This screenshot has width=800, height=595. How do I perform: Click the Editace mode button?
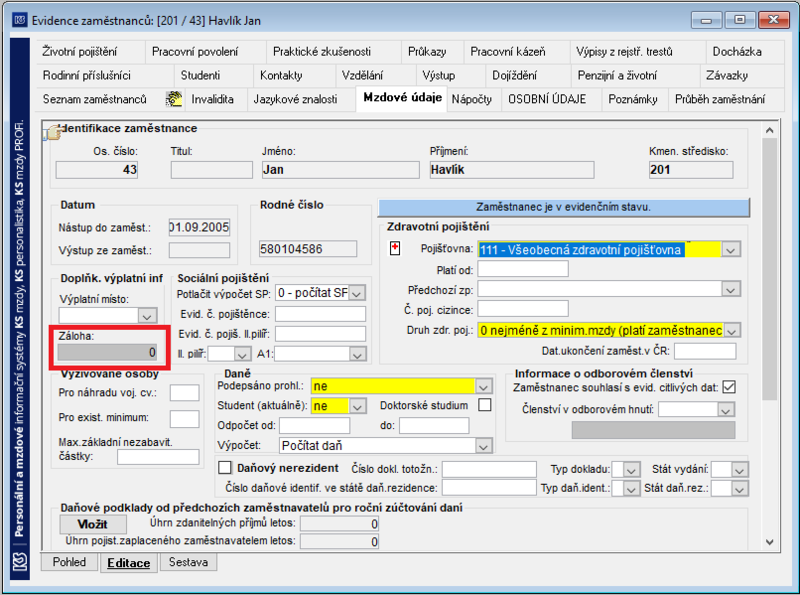click(129, 563)
